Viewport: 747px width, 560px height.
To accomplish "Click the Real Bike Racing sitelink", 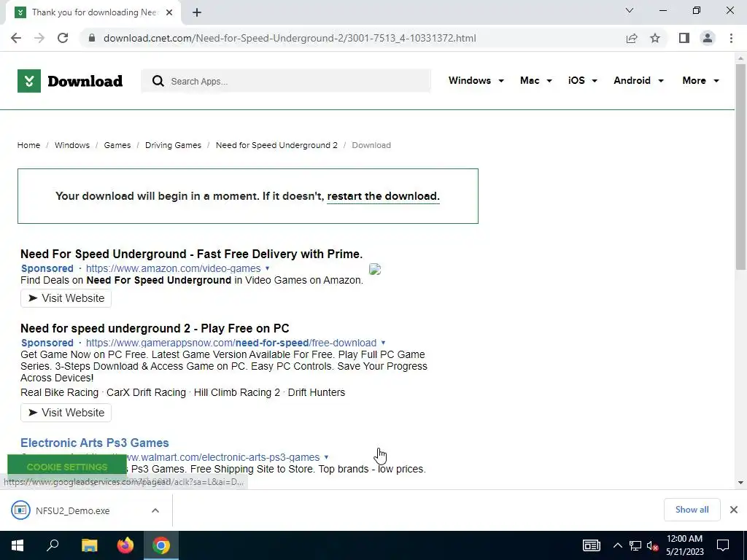I will click(x=59, y=392).
